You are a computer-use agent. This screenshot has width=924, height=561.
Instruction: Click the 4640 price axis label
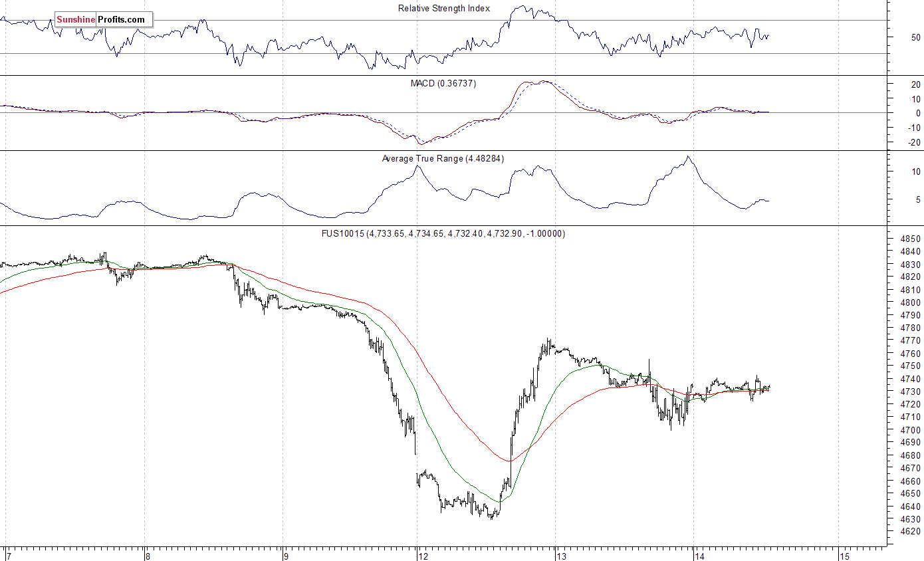point(911,506)
